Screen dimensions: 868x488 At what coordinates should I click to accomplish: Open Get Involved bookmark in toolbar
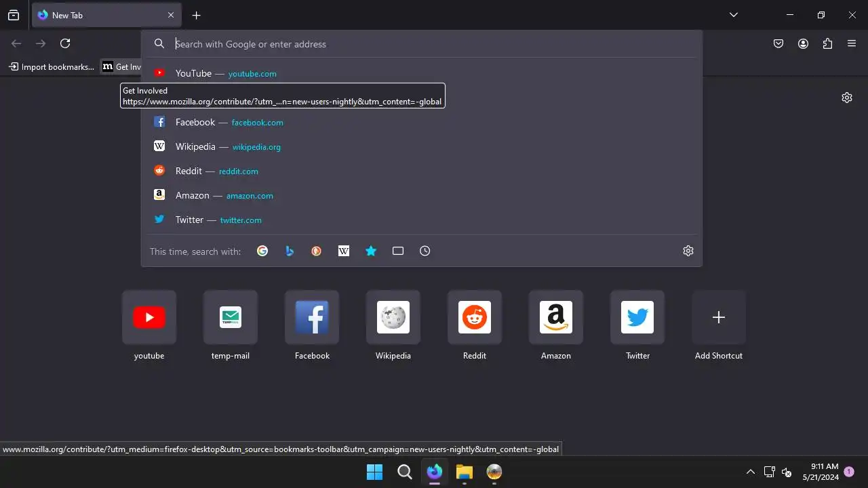pyautogui.click(x=121, y=66)
